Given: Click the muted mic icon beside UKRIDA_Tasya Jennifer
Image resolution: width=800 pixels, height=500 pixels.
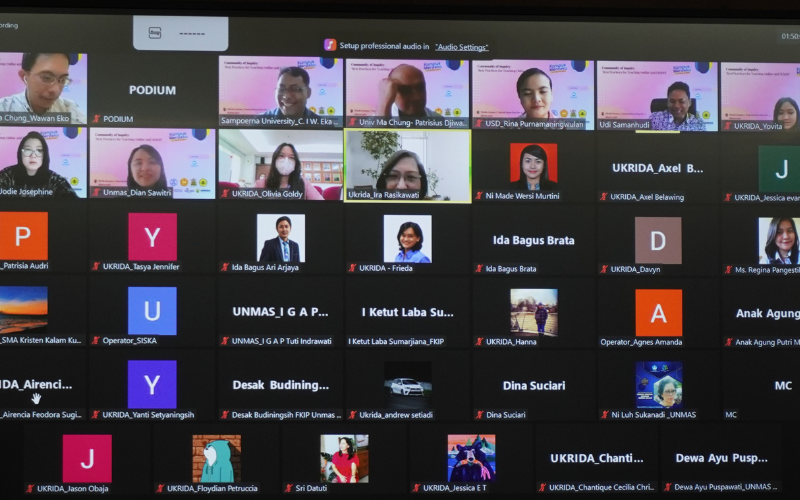Looking at the screenshot, I should 96,266.
